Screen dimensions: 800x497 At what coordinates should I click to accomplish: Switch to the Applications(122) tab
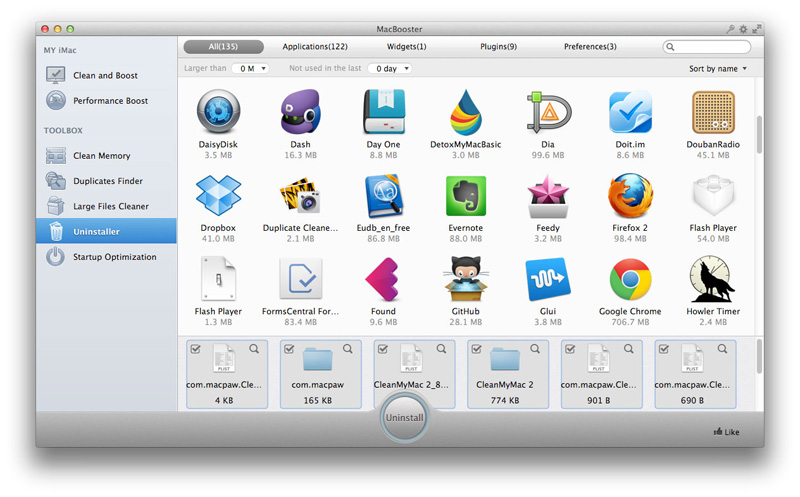click(315, 47)
